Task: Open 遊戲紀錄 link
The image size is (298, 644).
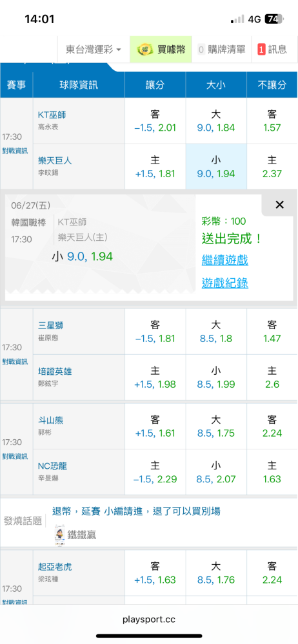Action: [x=224, y=283]
